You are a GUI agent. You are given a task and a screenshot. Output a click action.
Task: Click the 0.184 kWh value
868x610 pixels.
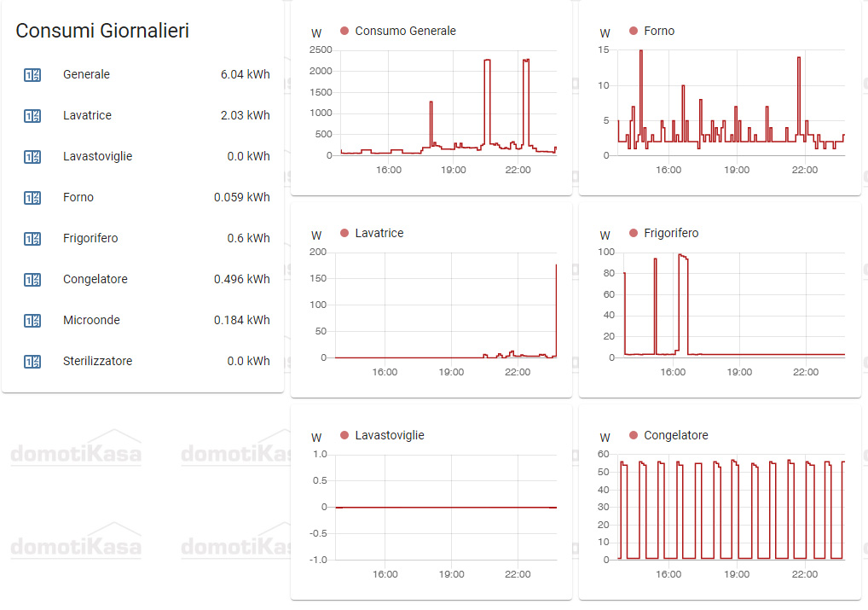pos(242,320)
